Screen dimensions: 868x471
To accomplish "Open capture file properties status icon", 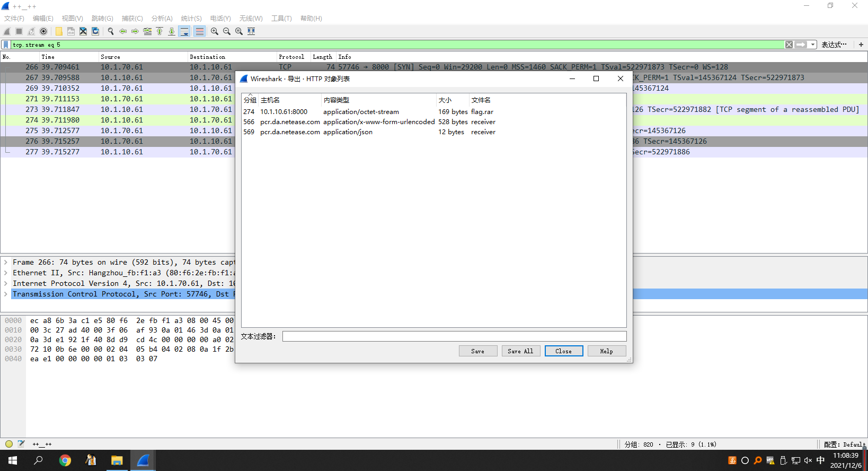I will point(21,444).
